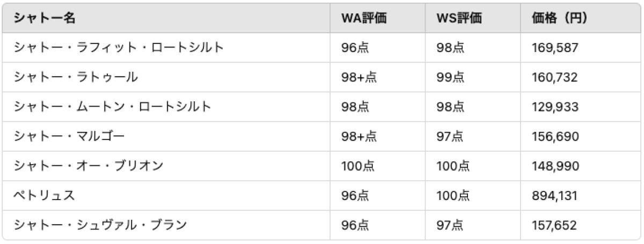Click the シャトー・マルゴー name cell
The width and height of the screenshot is (644, 244).
[69, 136]
